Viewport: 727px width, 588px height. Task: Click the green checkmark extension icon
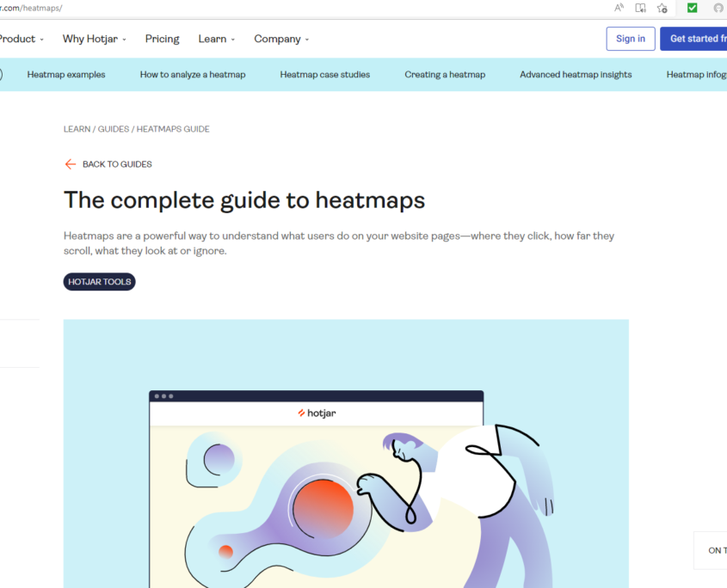click(x=693, y=8)
